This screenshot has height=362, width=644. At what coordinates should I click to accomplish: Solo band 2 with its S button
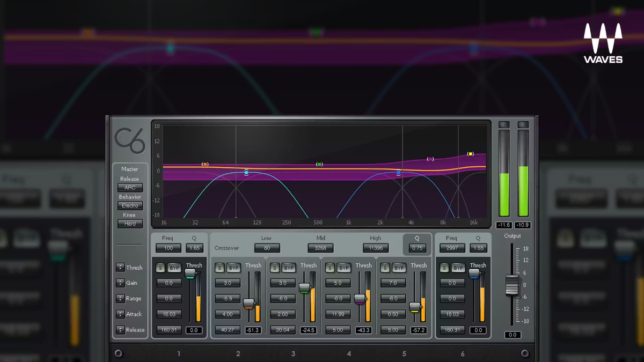tap(219, 268)
